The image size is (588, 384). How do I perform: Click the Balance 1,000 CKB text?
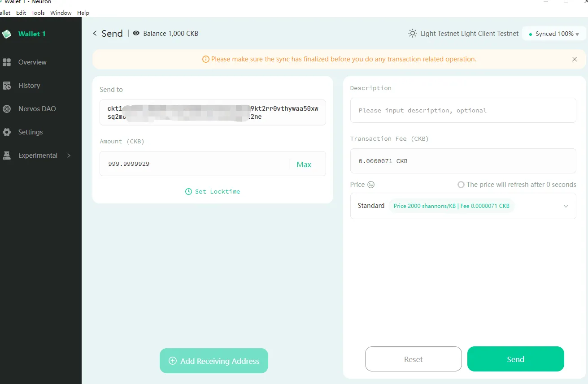(170, 34)
